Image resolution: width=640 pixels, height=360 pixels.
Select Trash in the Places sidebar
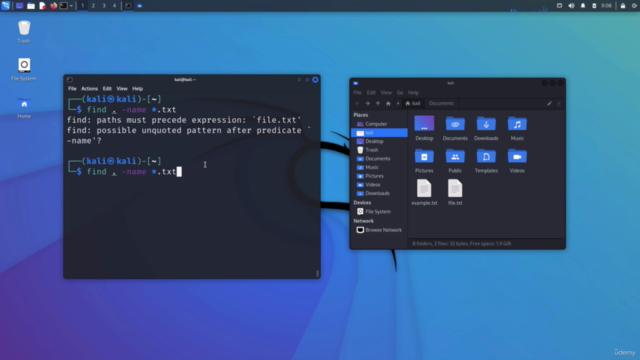[379, 150]
